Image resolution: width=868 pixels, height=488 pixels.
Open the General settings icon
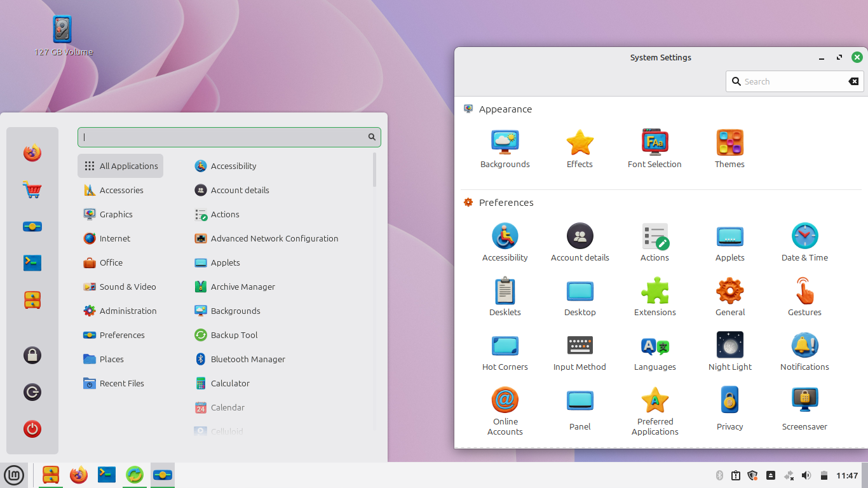tap(729, 297)
